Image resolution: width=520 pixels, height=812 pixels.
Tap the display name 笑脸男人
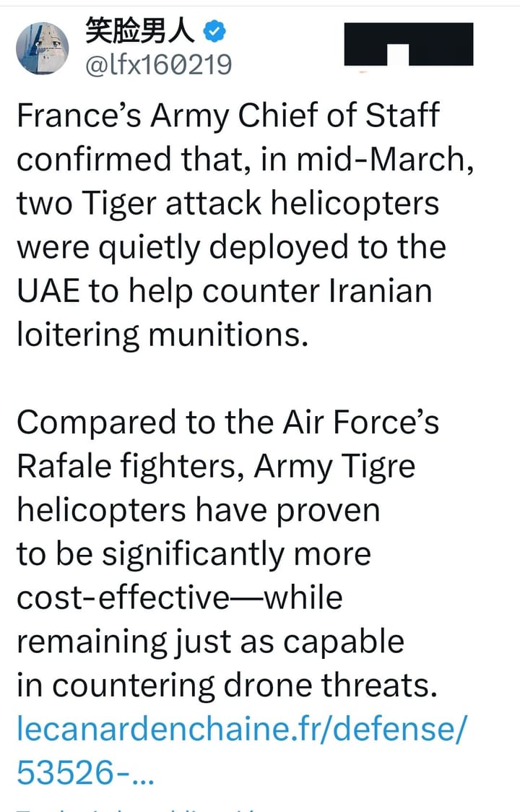click(x=142, y=31)
